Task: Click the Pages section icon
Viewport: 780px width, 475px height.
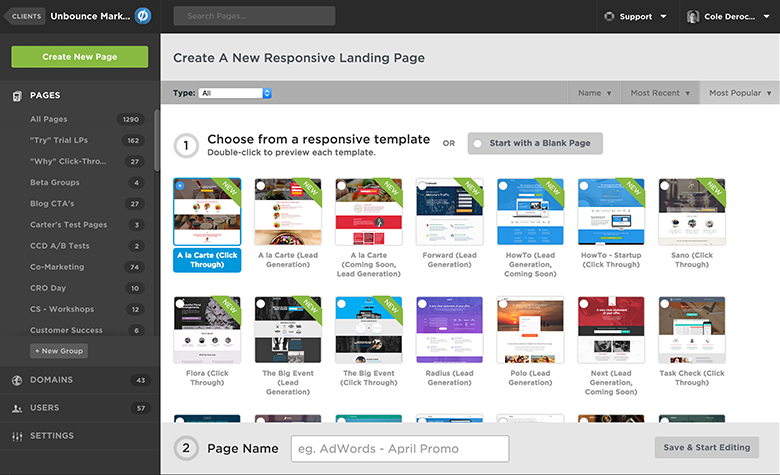Action: (18, 96)
